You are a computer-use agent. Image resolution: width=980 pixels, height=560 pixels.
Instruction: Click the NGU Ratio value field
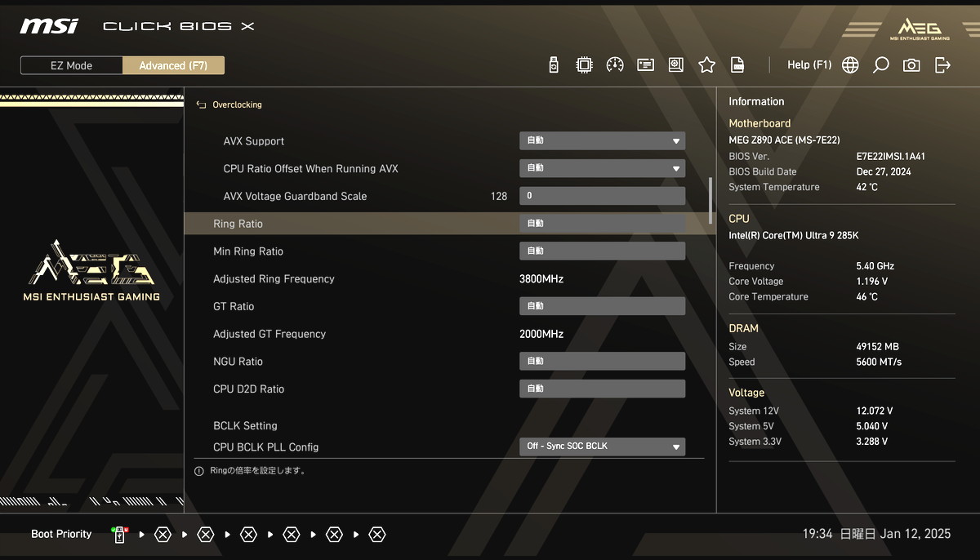pos(602,362)
